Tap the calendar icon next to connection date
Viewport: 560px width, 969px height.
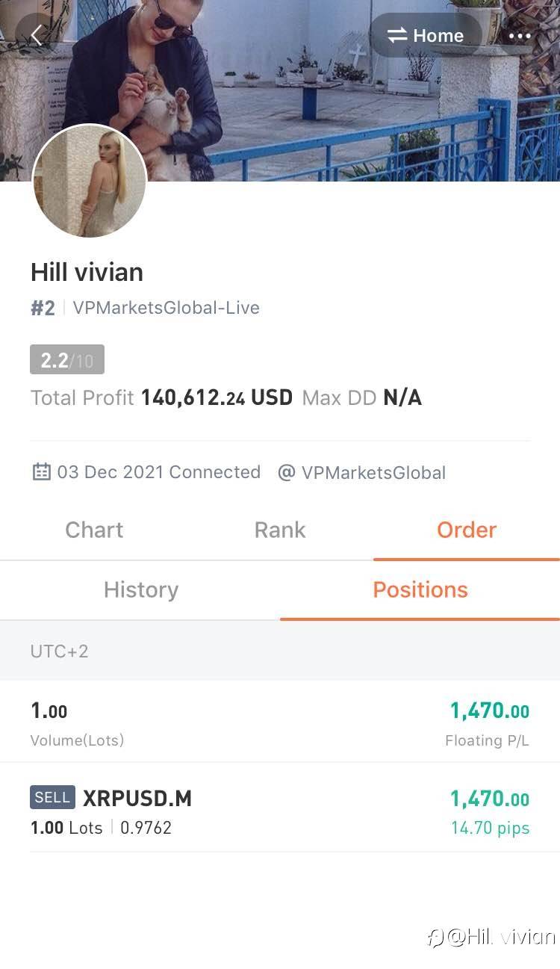coord(42,472)
